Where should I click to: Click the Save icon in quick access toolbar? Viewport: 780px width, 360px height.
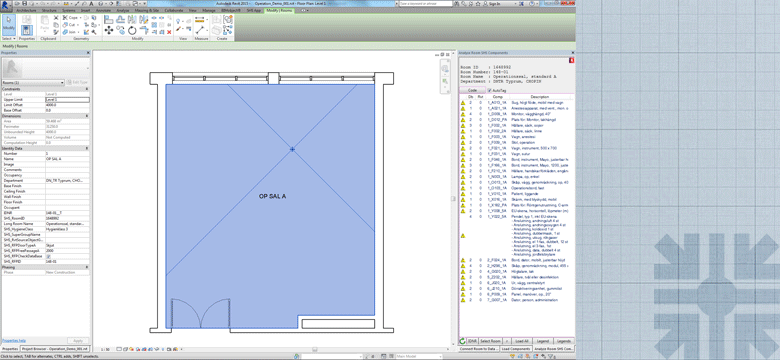[x=24, y=3]
